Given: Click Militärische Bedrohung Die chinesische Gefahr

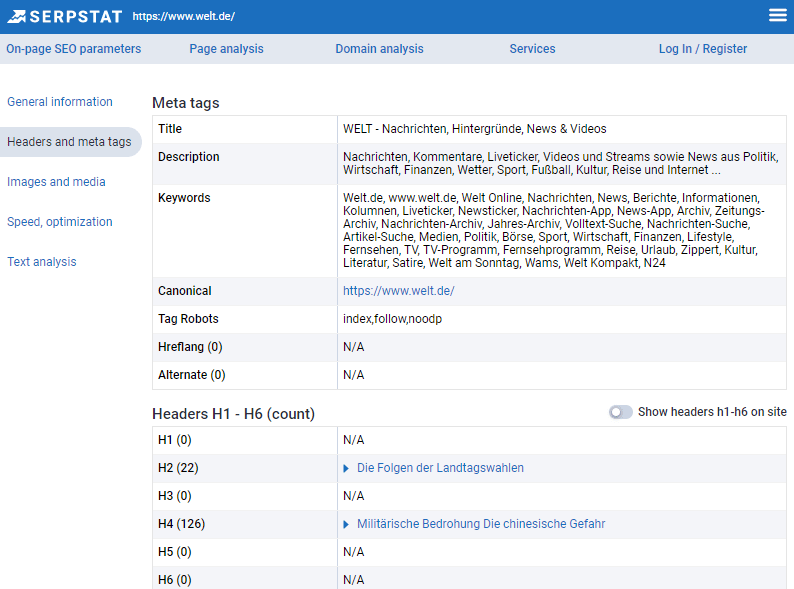Looking at the screenshot, I should point(481,524).
